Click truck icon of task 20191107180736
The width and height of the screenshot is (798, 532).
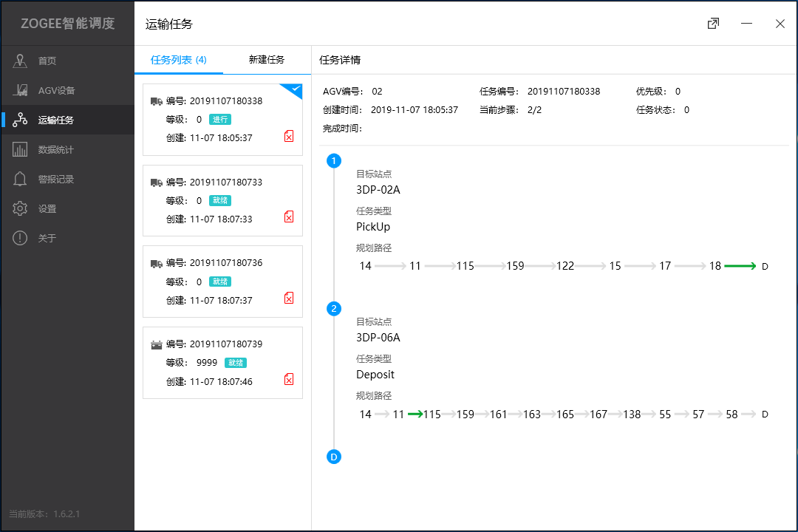click(x=156, y=263)
